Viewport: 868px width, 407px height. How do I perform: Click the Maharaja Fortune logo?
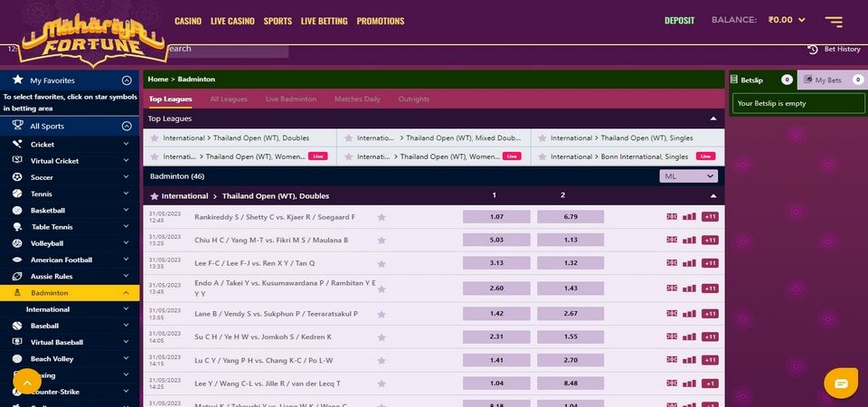point(93,40)
